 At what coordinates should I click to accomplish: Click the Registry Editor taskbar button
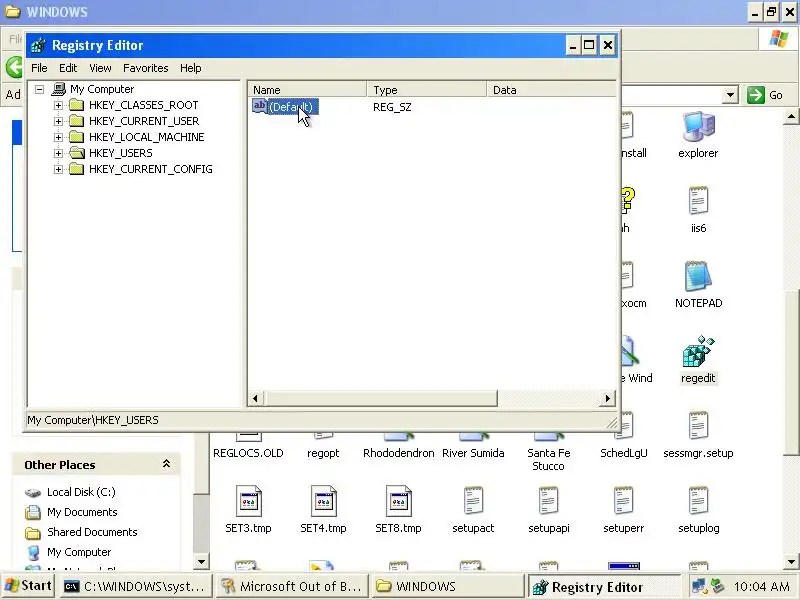click(x=604, y=587)
